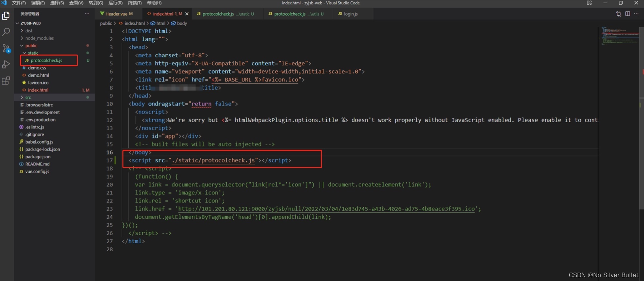
Task: Close the index.html editor tab
Action: tap(187, 14)
